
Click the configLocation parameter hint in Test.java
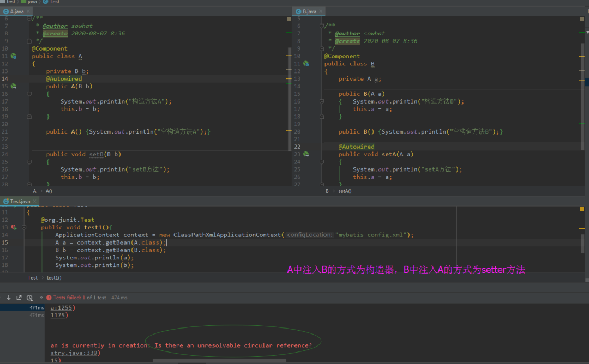(x=310, y=235)
